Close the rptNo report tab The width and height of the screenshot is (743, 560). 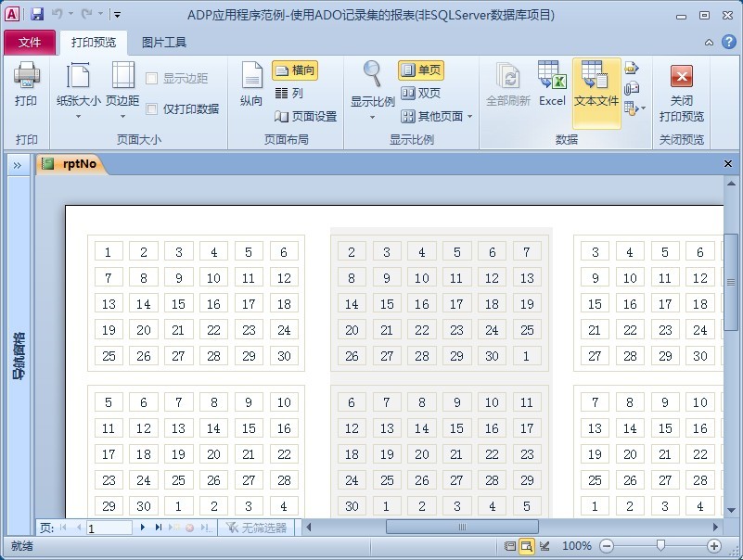point(728,164)
